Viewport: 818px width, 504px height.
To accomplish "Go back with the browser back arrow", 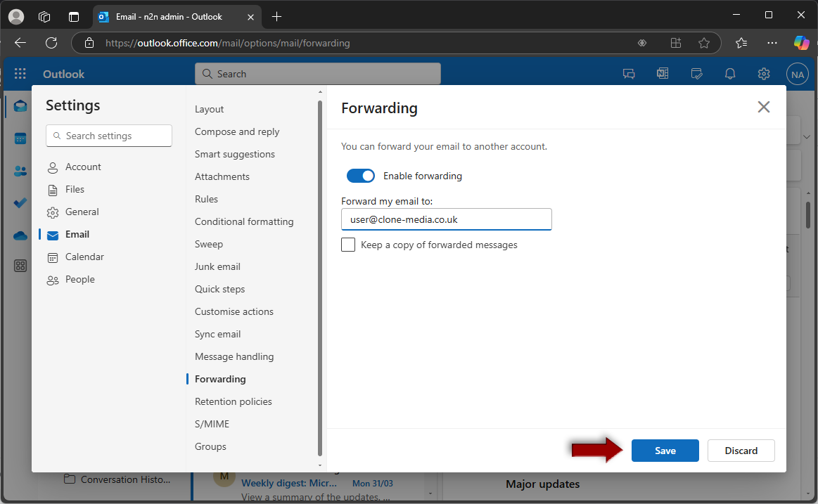I will (20, 43).
